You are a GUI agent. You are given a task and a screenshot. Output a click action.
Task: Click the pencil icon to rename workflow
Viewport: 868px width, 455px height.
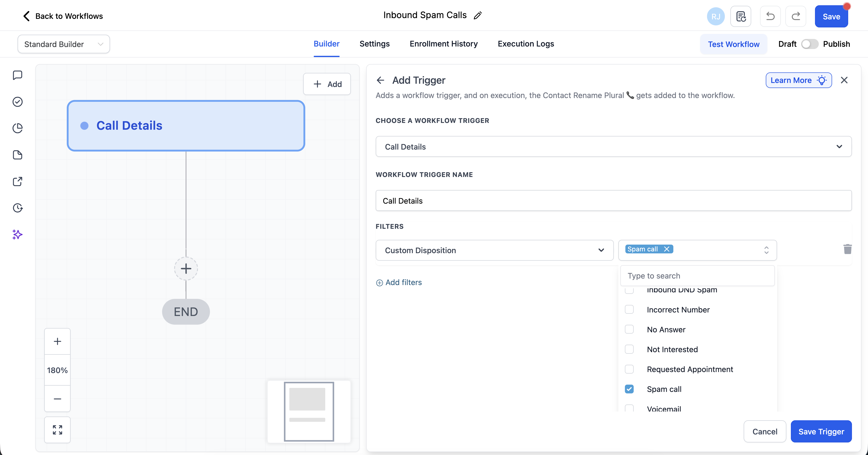click(478, 16)
